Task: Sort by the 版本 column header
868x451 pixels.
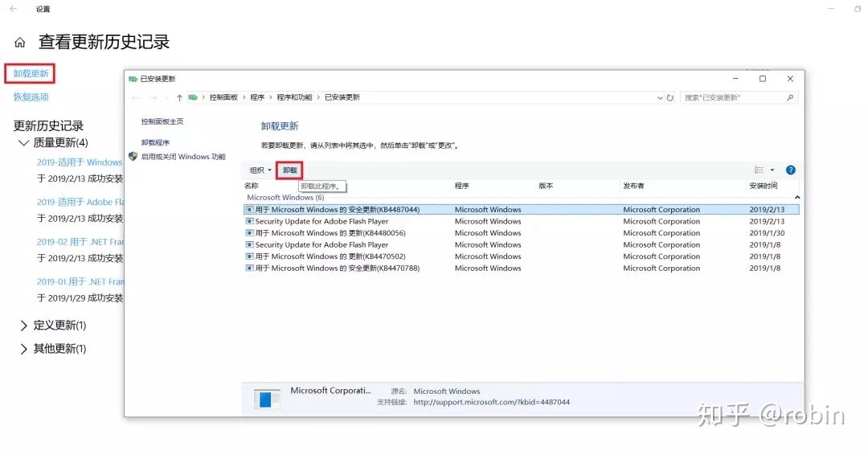Action: [546, 186]
